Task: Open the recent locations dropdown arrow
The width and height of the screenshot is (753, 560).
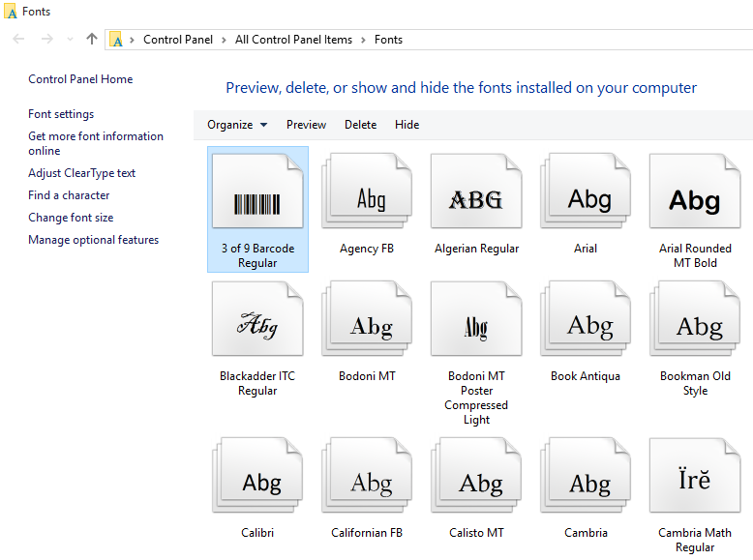Action: [x=70, y=40]
